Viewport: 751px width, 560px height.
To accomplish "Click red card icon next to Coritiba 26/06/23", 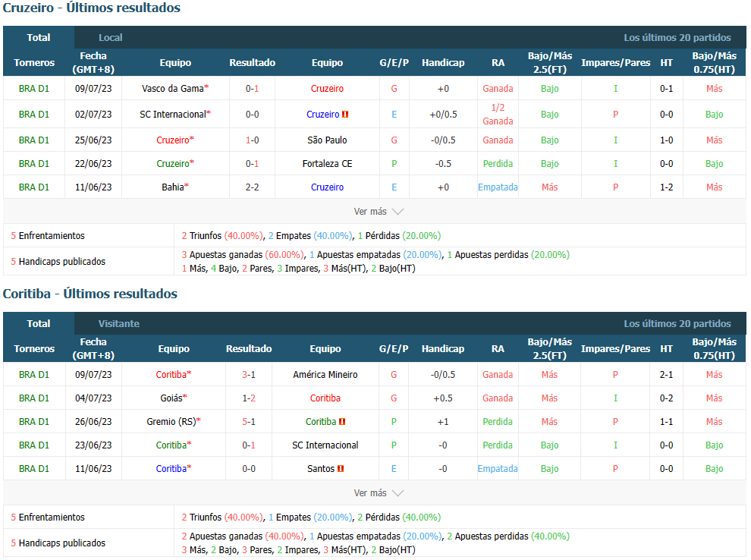I will [342, 422].
